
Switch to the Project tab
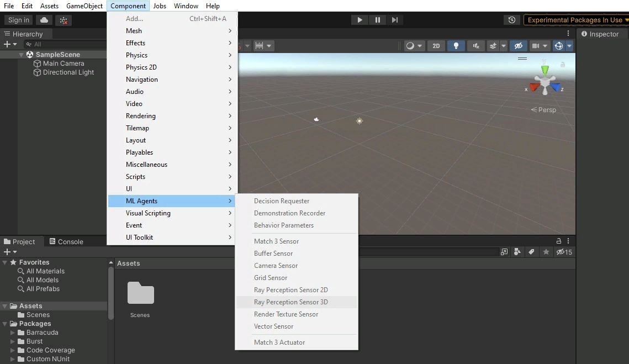19,241
